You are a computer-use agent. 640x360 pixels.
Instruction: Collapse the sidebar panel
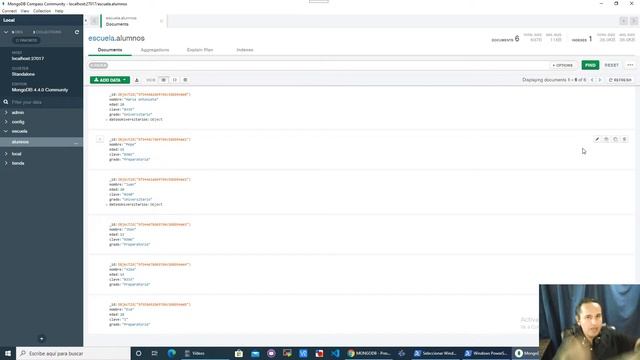[x=86, y=20]
